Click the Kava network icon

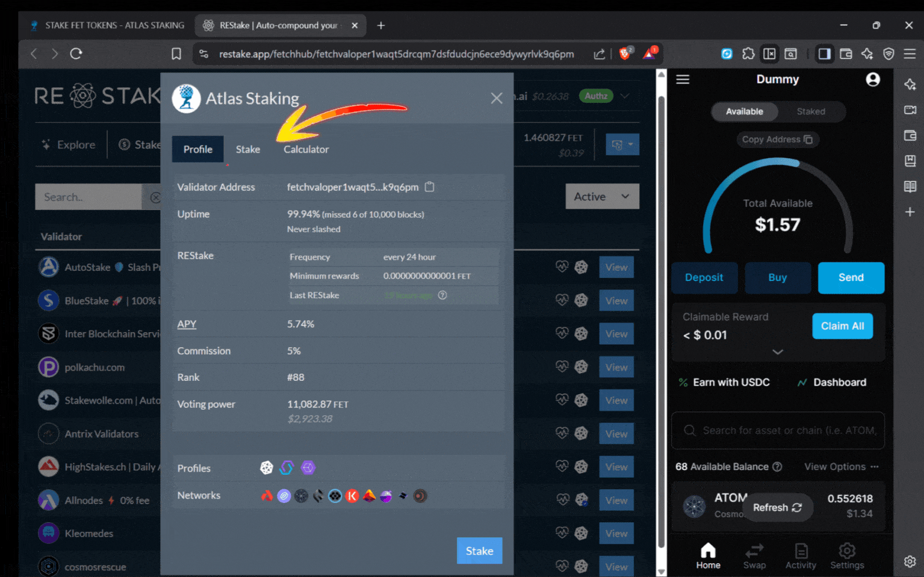[352, 495]
